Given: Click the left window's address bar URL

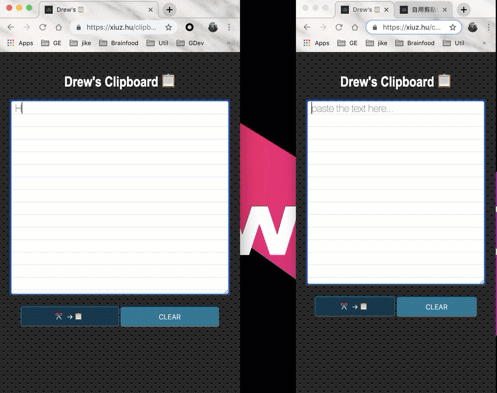Looking at the screenshot, I should tap(121, 27).
